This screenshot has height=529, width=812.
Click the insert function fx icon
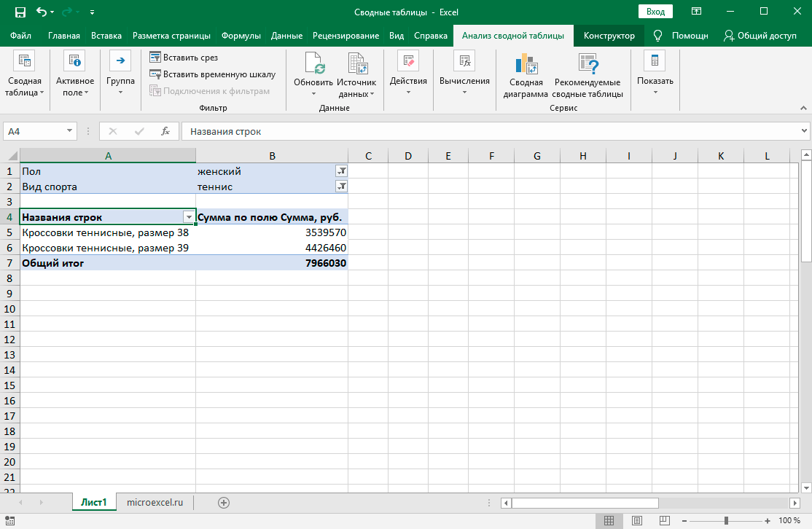tap(165, 132)
